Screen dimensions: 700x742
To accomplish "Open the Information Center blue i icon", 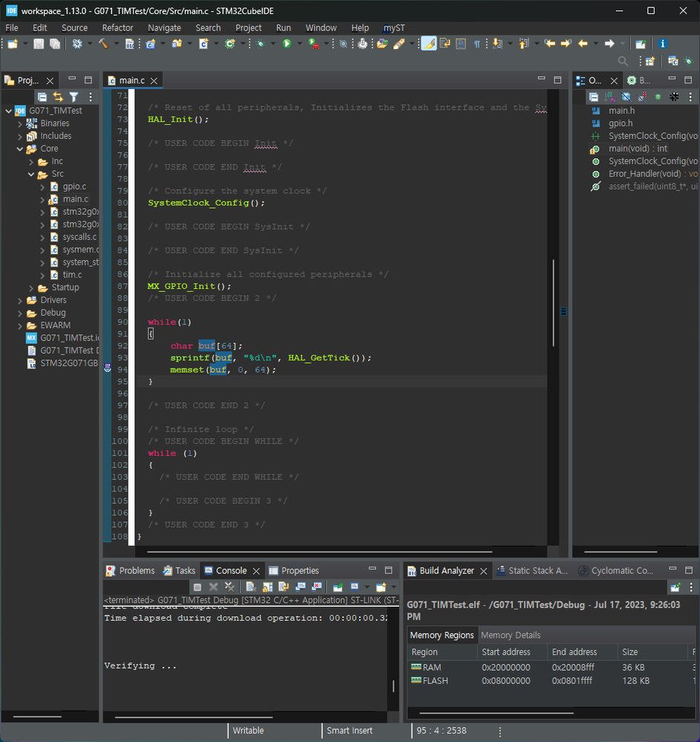I will (x=663, y=44).
